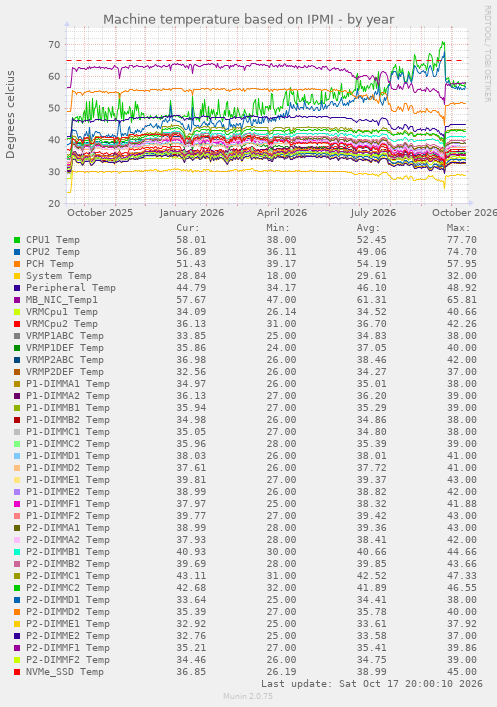Select the P2-DIMMF1 Temp legend label
Image resolution: width=497 pixels, height=707 pixels.
coord(68,647)
